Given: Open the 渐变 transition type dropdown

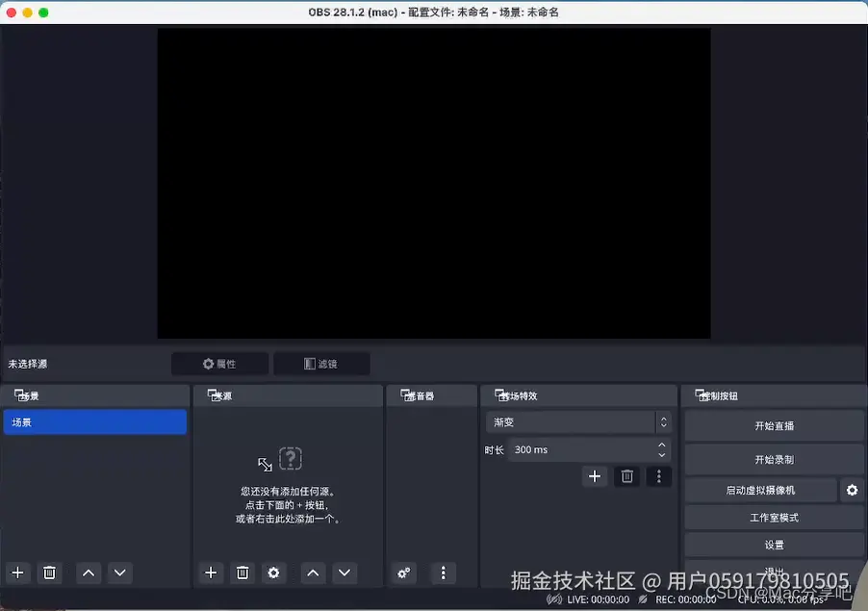Looking at the screenshot, I should [x=573, y=421].
